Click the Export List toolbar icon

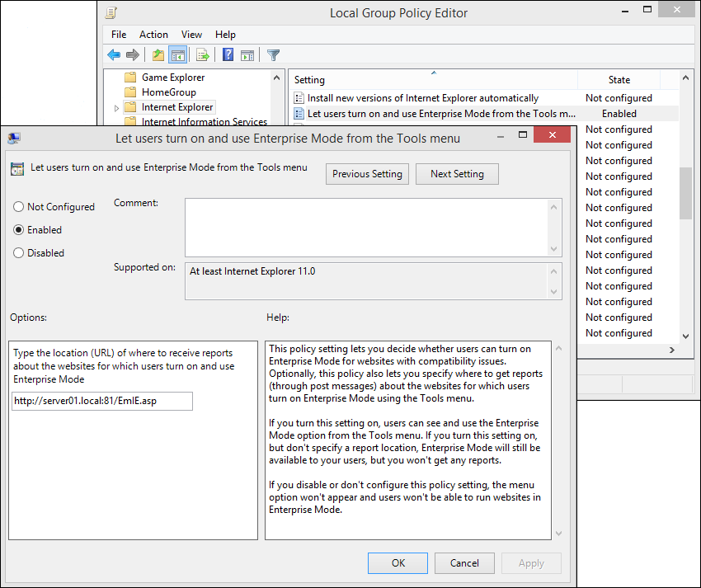pos(202,55)
